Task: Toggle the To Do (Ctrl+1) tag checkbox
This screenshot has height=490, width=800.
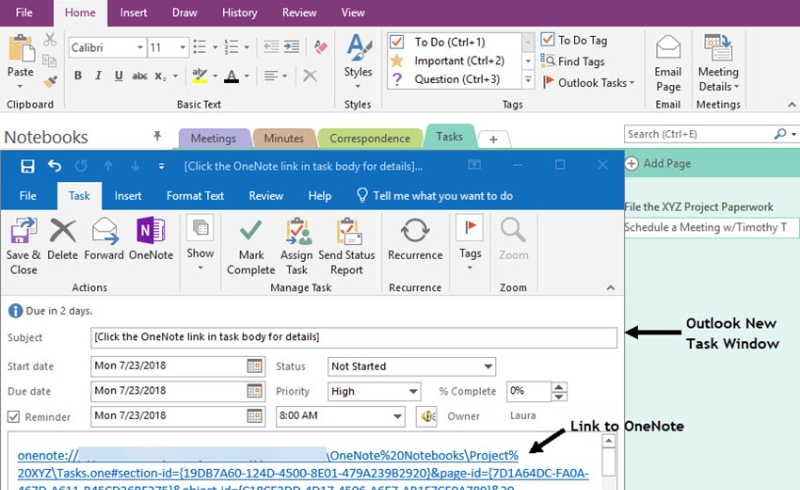Action: pyautogui.click(x=397, y=41)
